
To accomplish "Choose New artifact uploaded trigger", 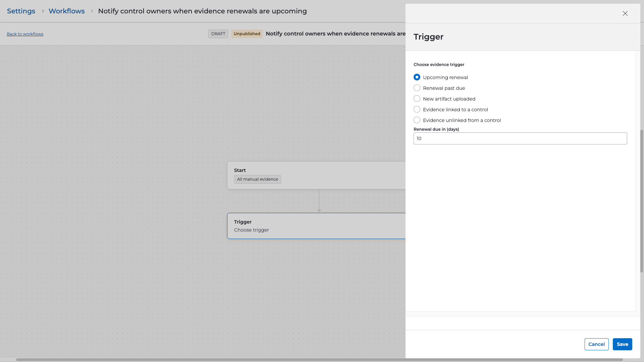I will (417, 99).
